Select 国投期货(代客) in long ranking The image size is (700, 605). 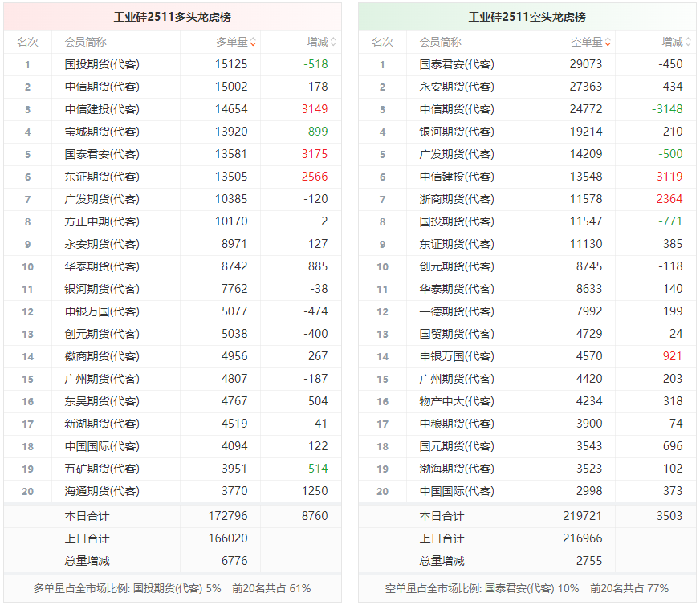pyautogui.click(x=102, y=65)
